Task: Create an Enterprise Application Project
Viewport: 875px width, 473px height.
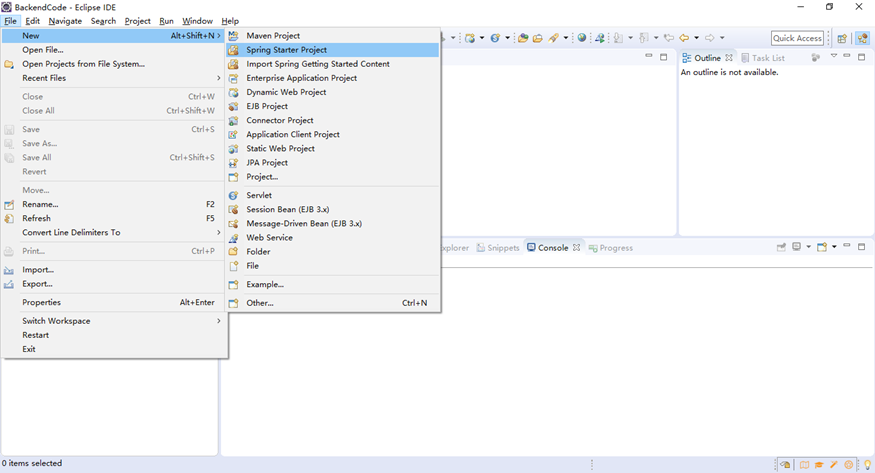Action: [x=332, y=78]
